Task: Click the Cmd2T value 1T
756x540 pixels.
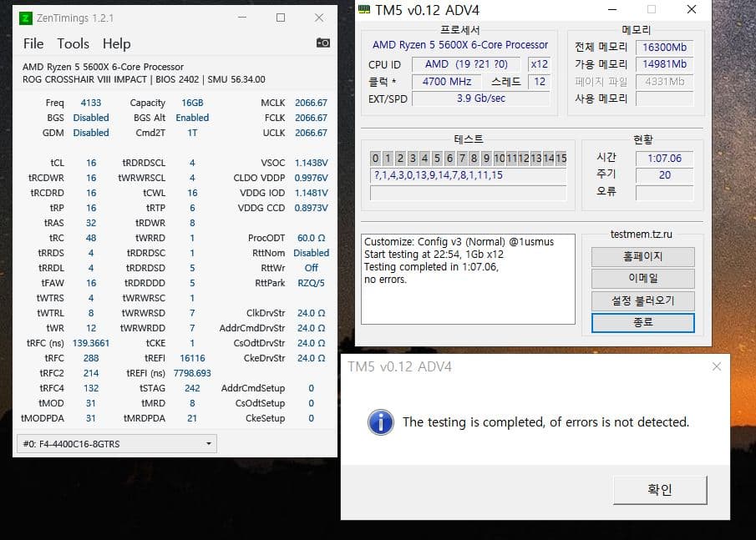Action: click(192, 133)
